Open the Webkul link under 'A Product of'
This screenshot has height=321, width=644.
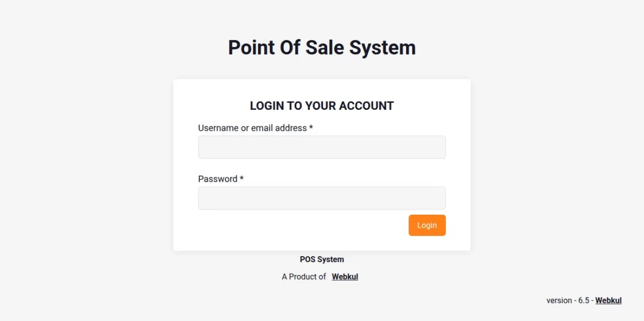(x=345, y=277)
